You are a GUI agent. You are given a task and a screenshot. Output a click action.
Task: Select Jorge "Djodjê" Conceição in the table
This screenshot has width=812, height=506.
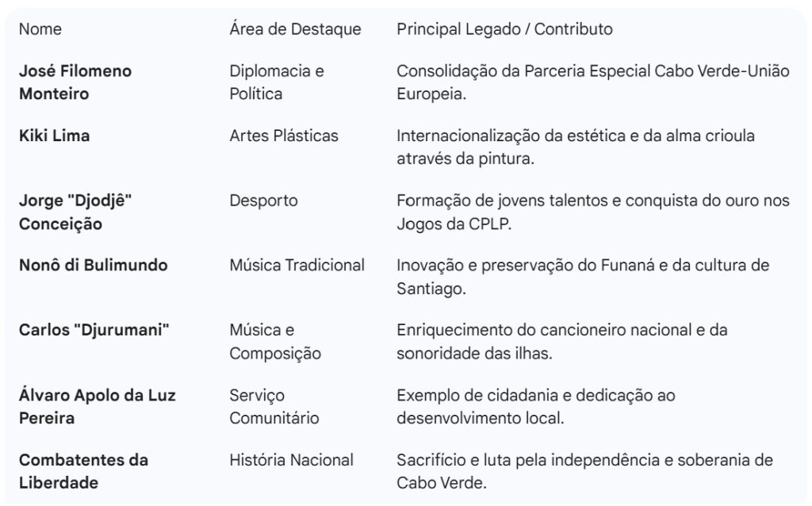pos(75,213)
